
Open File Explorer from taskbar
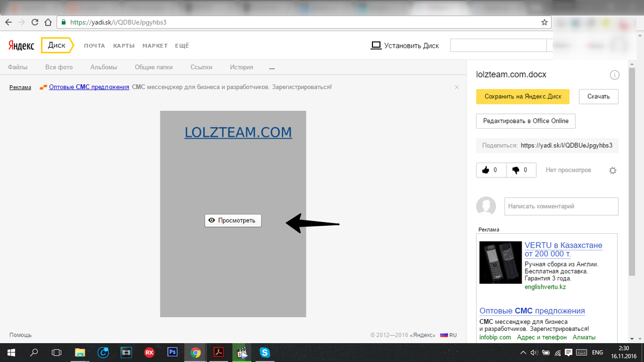coord(80,353)
